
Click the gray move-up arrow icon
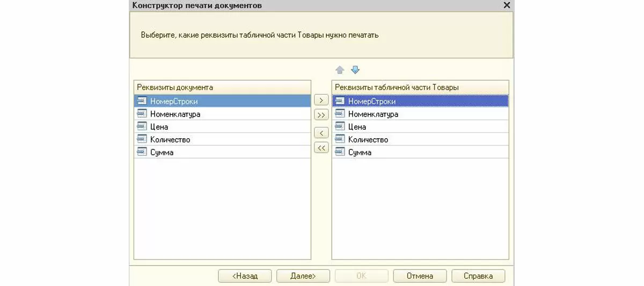(x=340, y=70)
